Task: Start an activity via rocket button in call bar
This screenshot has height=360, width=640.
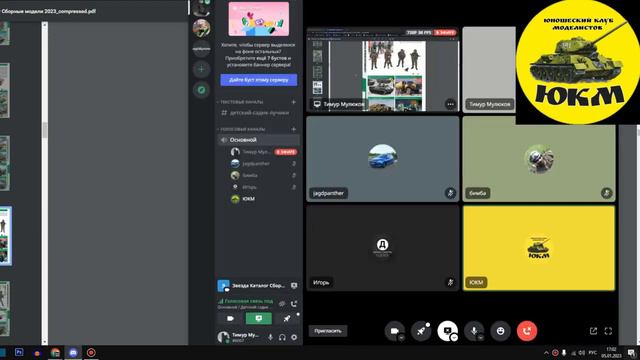Action: point(421,331)
